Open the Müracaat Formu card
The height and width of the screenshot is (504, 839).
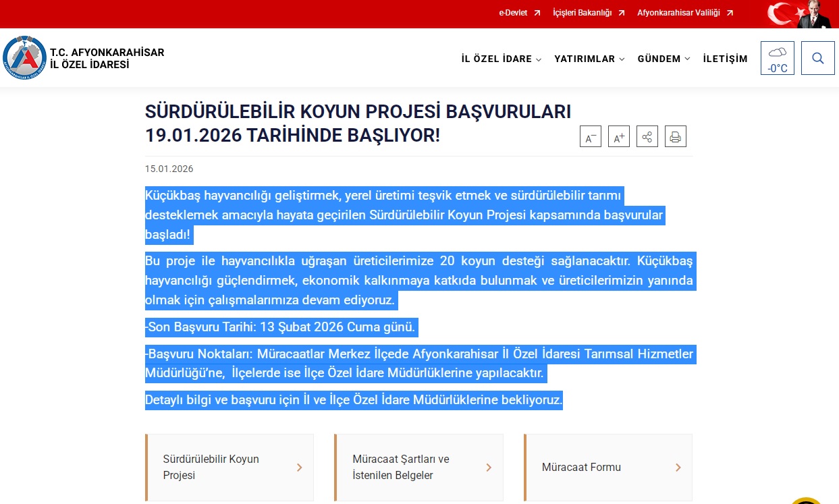608,467
